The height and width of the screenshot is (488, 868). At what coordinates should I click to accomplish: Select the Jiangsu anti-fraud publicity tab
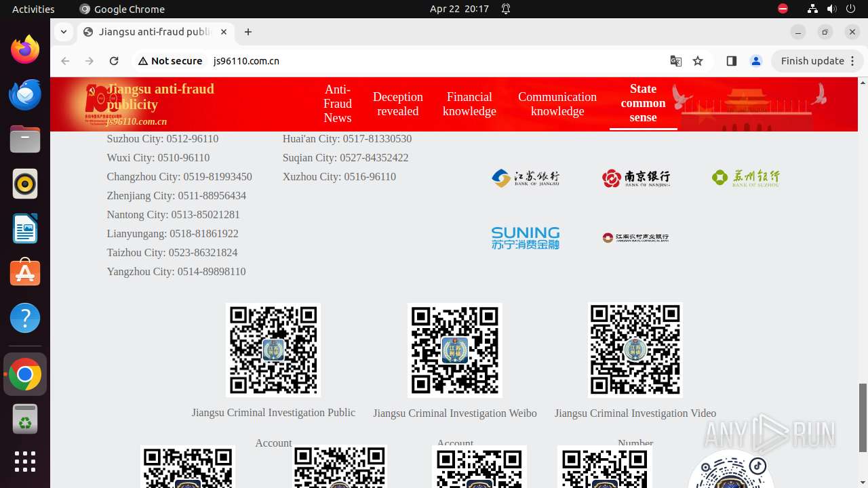tap(156, 32)
